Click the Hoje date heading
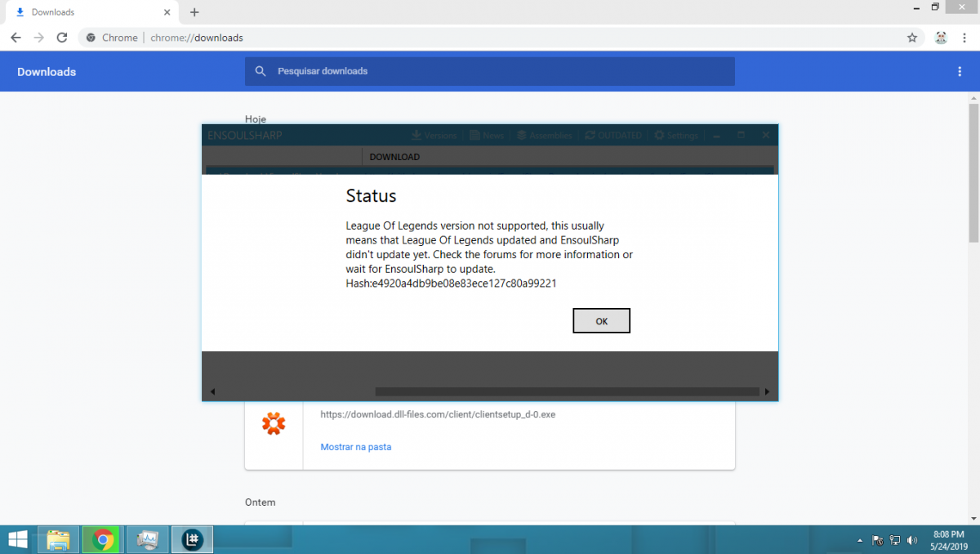 [x=256, y=119]
